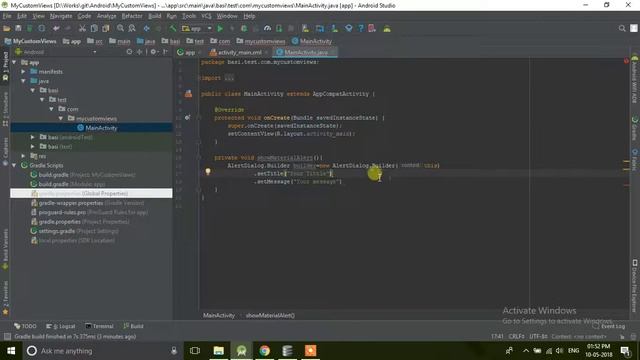640x360 pixels.
Task: Click the Help question mark toolbar icon
Action: coord(360,29)
